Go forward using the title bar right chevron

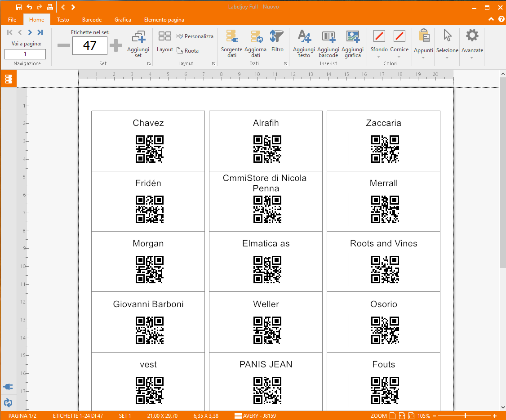pos(73,7)
